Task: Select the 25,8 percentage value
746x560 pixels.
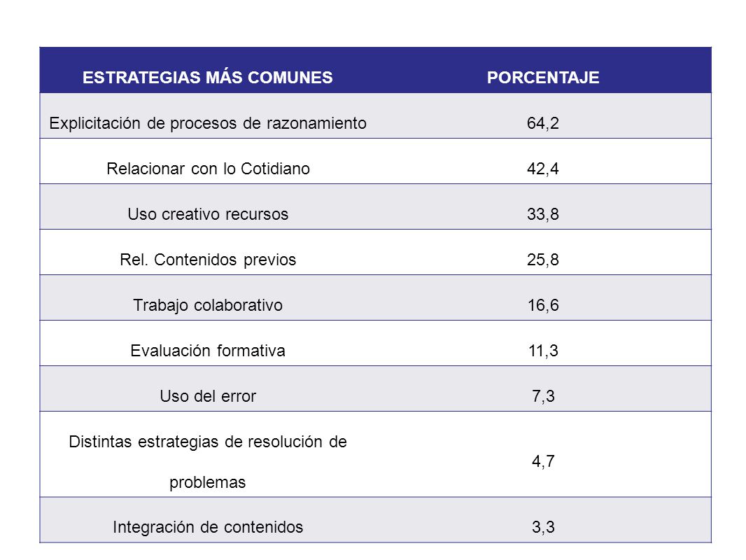Action: [x=543, y=260]
